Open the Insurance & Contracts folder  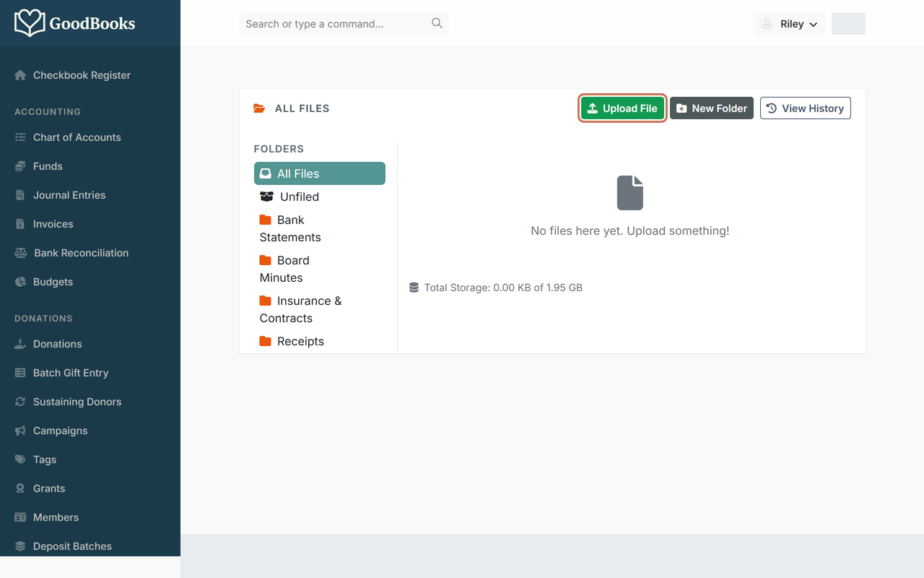pos(320,309)
